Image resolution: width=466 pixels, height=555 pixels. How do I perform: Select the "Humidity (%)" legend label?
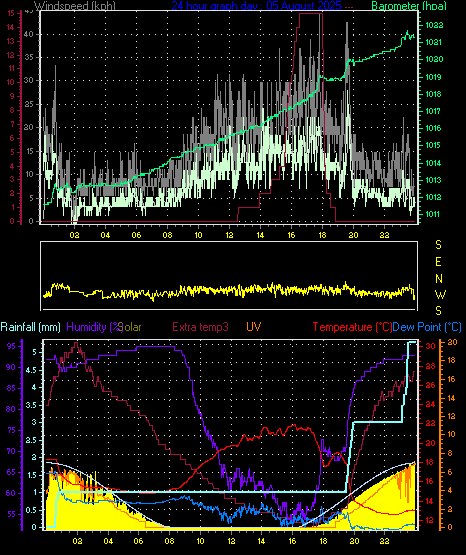pos(94,327)
